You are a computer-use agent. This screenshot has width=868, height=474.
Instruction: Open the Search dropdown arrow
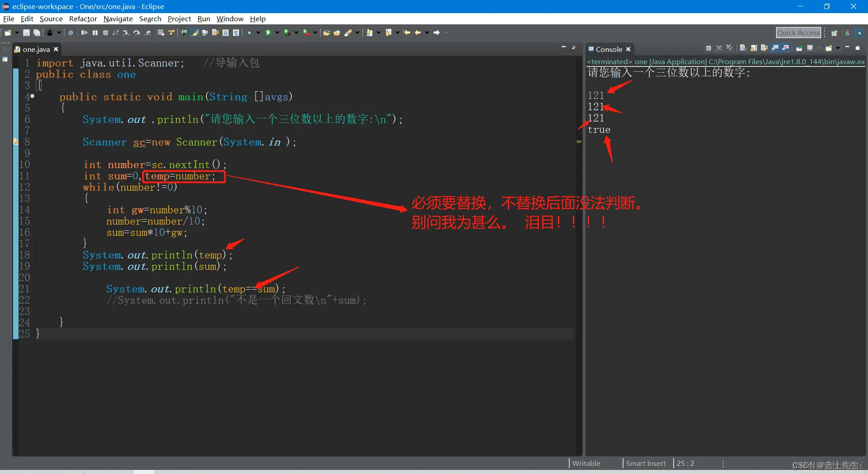357,33
